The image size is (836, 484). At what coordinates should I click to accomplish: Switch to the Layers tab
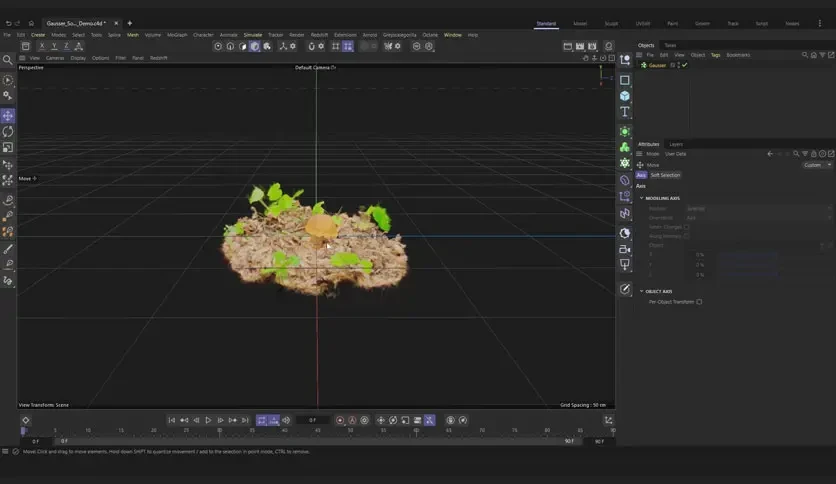tap(676, 144)
